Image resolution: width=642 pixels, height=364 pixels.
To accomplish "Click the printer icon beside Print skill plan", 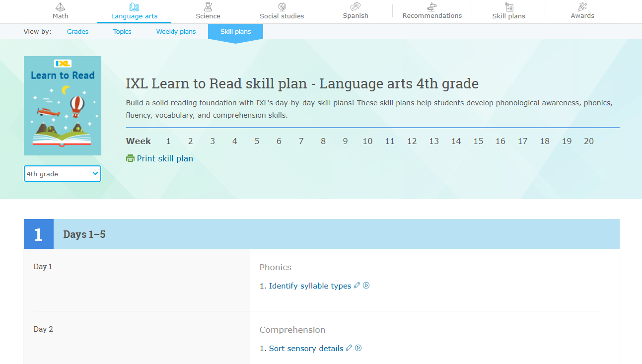I will point(130,158).
